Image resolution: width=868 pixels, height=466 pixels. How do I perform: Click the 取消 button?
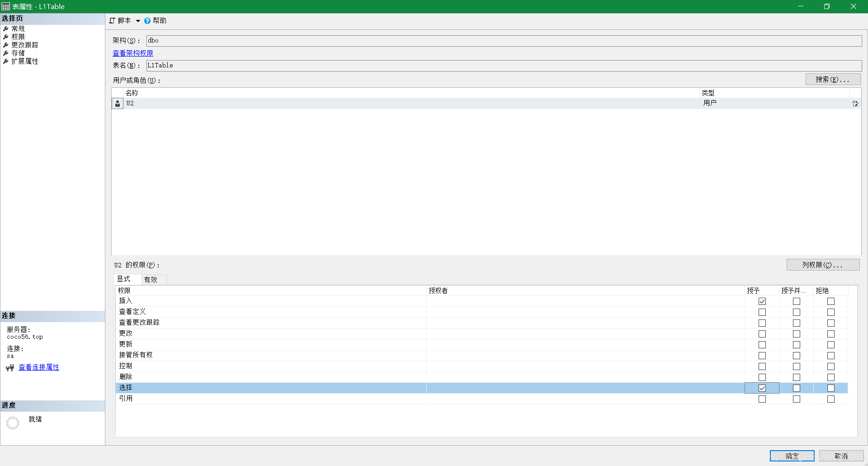pos(841,456)
